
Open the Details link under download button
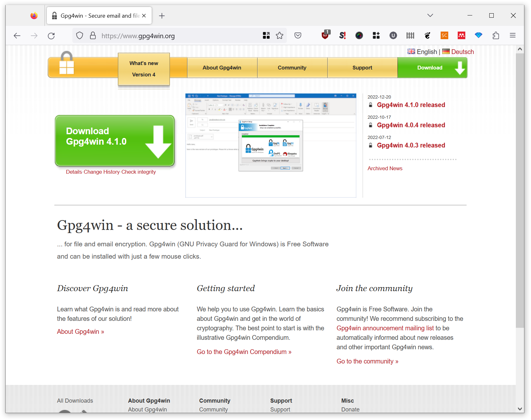pyautogui.click(x=74, y=172)
